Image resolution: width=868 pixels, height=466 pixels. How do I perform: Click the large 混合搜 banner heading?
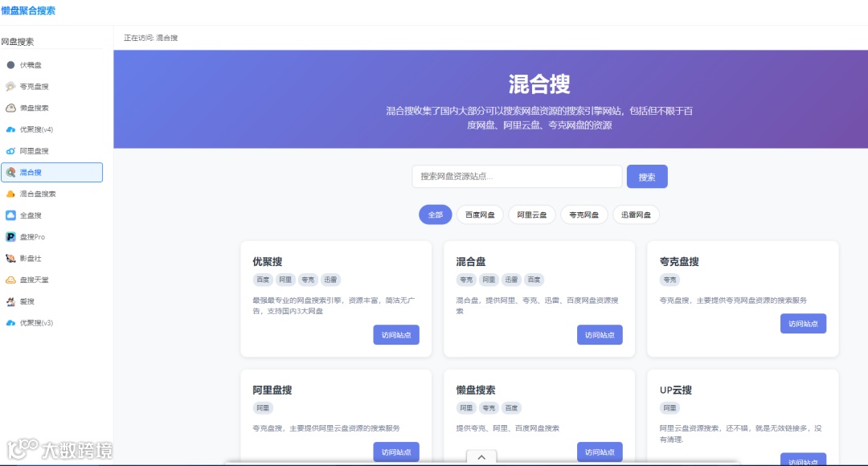point(539,84)
